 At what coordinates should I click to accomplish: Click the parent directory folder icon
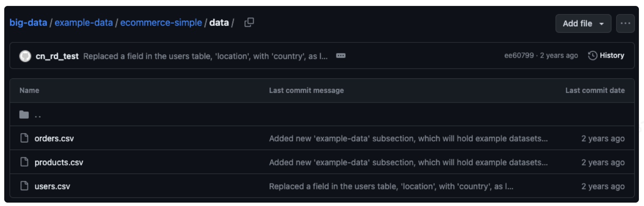click(x=24, y=115)
